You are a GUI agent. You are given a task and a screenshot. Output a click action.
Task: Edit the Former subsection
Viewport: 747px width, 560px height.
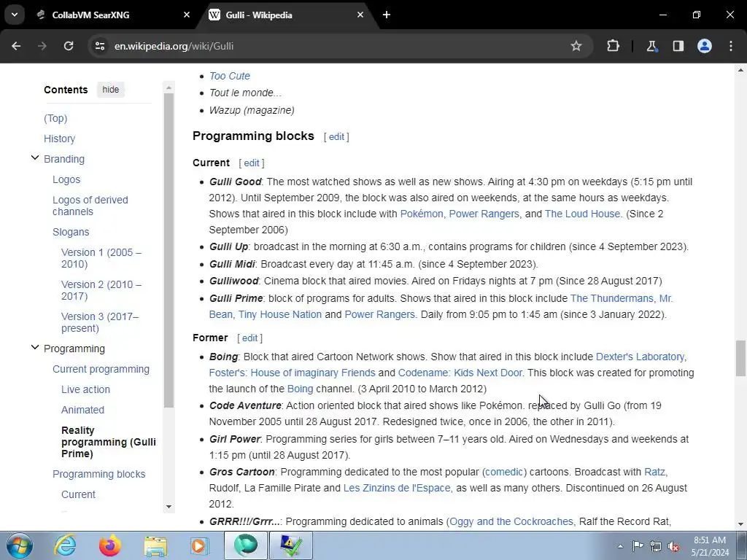pos(249,338)
